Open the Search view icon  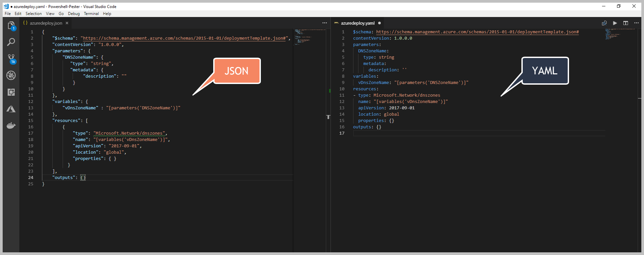pyautogui.click(x=11, y=42)
